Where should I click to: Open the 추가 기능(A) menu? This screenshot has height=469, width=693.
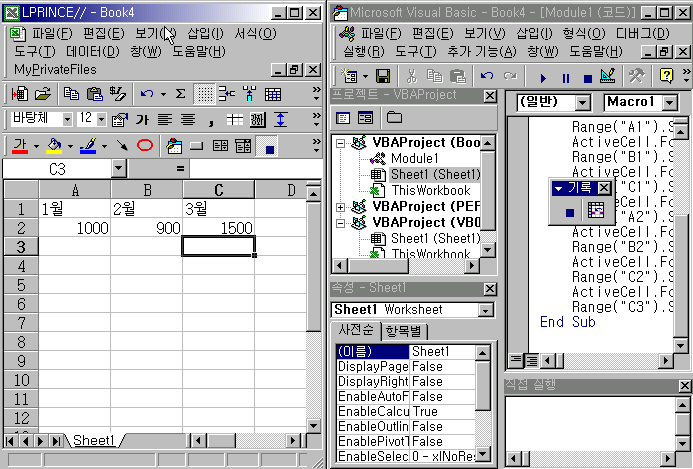(x=482, y=52)
